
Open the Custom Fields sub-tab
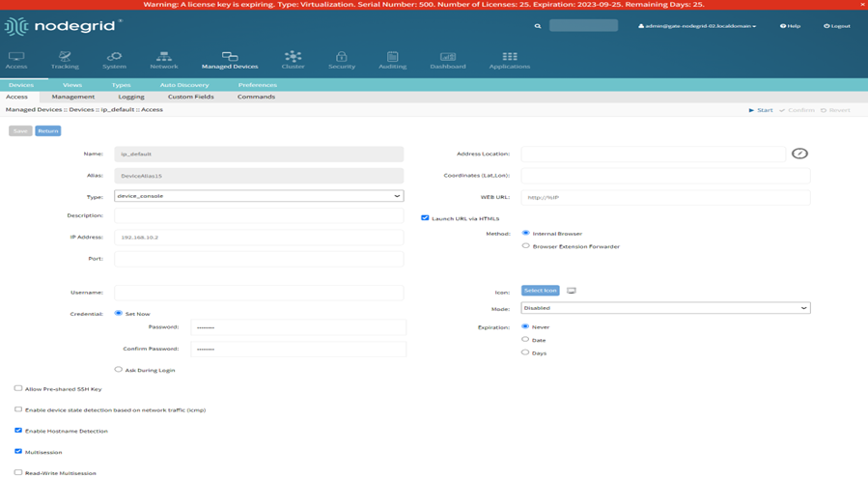coord(190,97)
